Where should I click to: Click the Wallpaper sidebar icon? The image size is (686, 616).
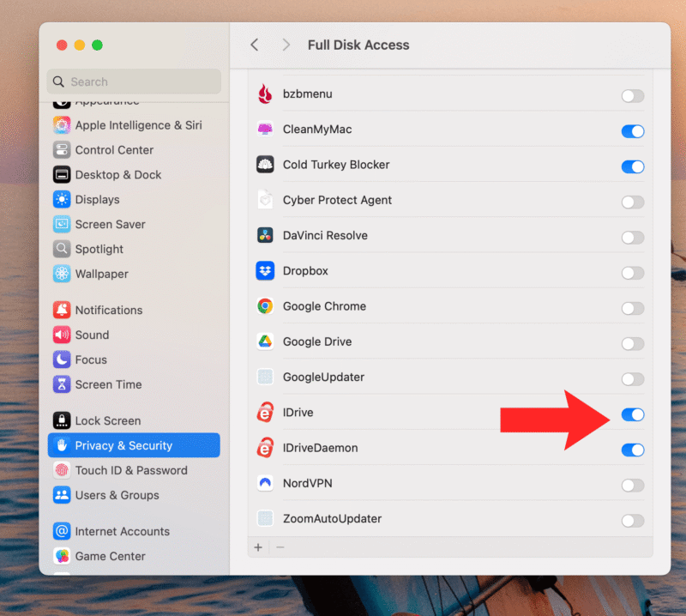tap(62, 274)
